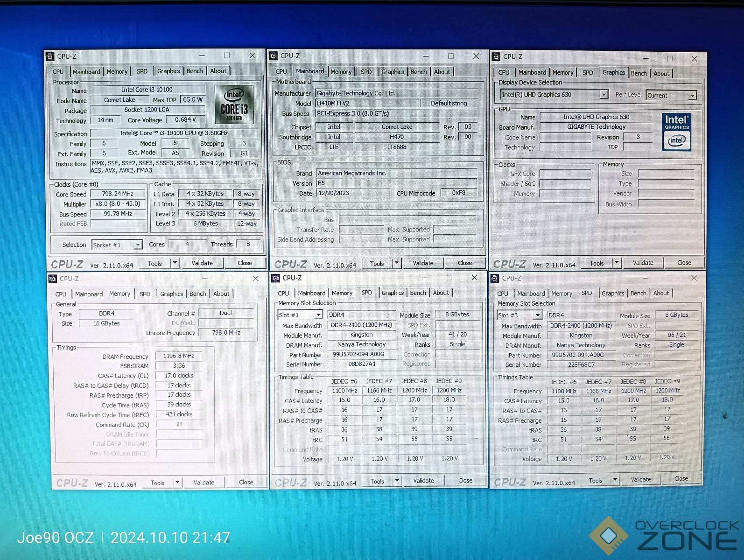Click the Intel Graphics logo in the Graphics window
Image resolution: width=744 pixels, height=560 pixels.
coord(677,132)
